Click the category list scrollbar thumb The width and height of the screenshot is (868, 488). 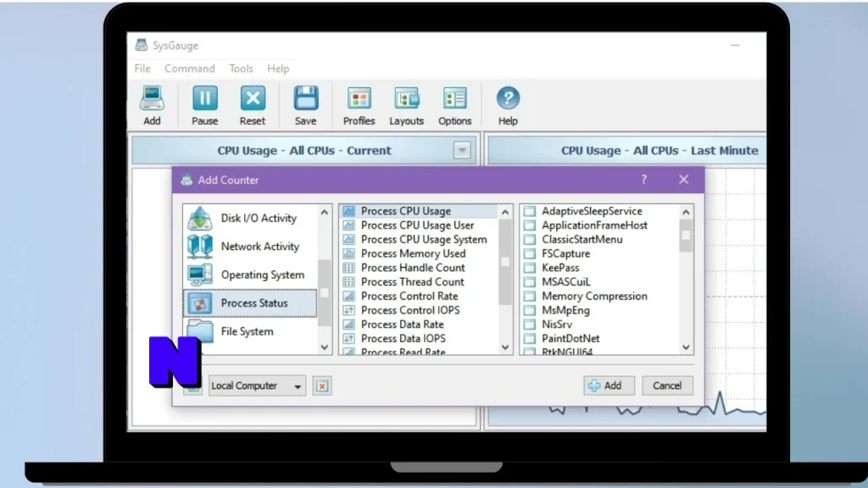point(325,293)
